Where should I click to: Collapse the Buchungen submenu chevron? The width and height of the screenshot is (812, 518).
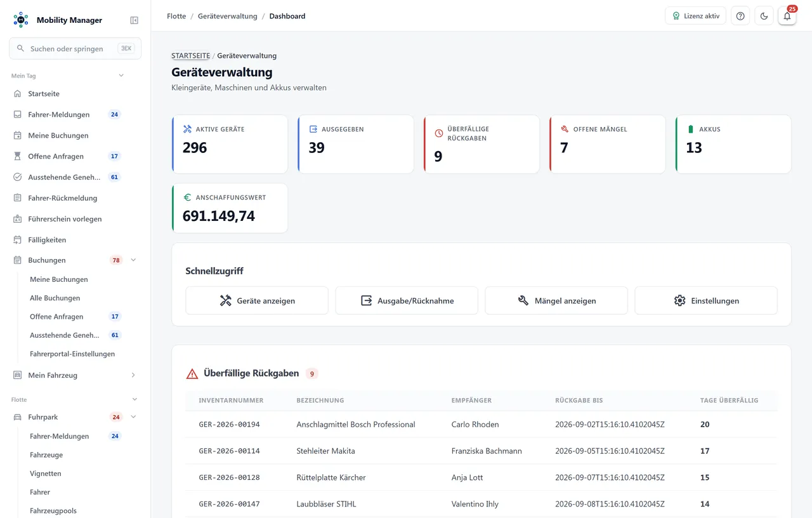pyautogui.click(x=133, y=260)
